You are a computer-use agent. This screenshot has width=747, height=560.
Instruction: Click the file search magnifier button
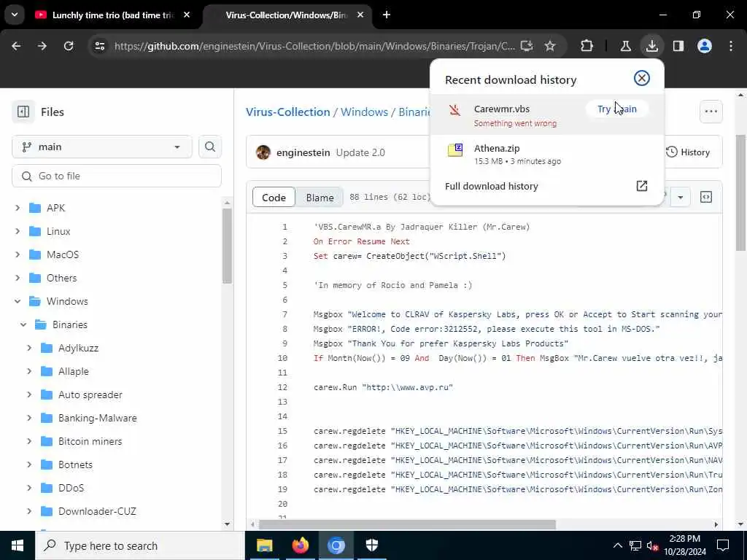point(210,147)
